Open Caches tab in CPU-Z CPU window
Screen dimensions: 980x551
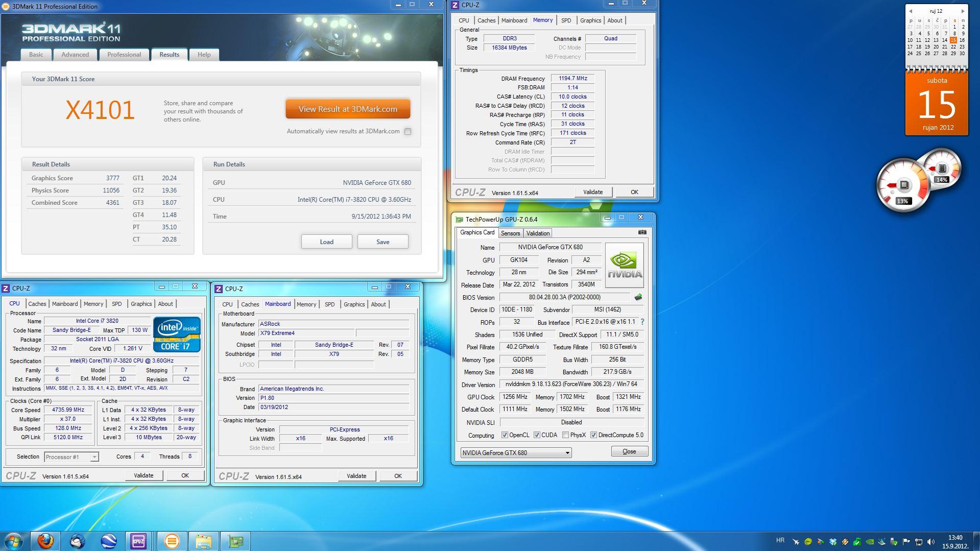[37, 304]
